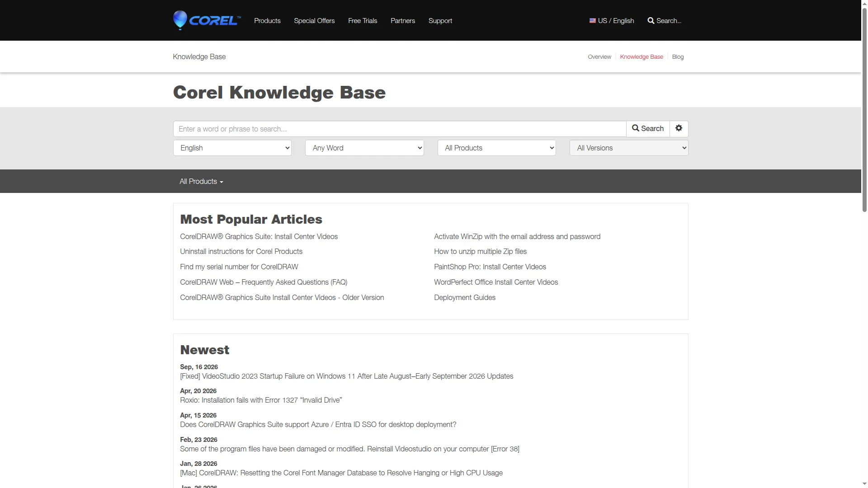
Task: Open the search settings gear icon
Action: coord(679,128)
